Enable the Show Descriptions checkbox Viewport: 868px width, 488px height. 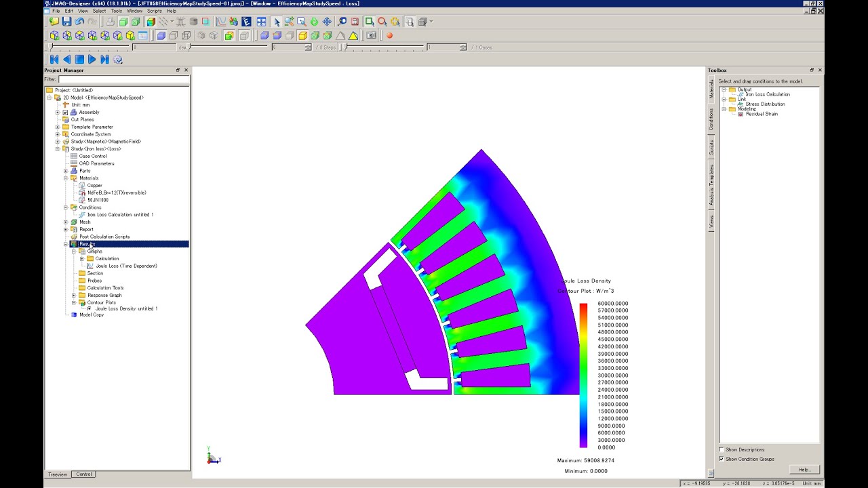[722, 449]
